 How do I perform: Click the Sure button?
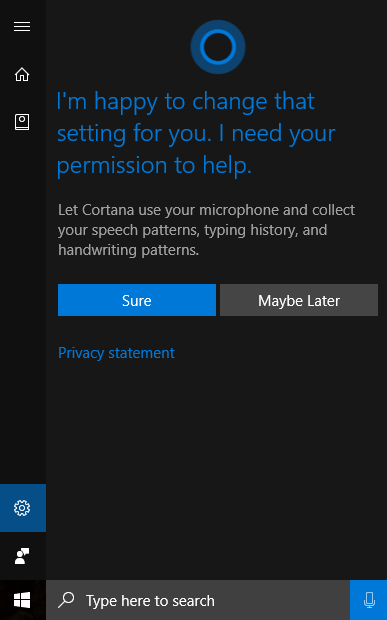(x=137, y=300)
